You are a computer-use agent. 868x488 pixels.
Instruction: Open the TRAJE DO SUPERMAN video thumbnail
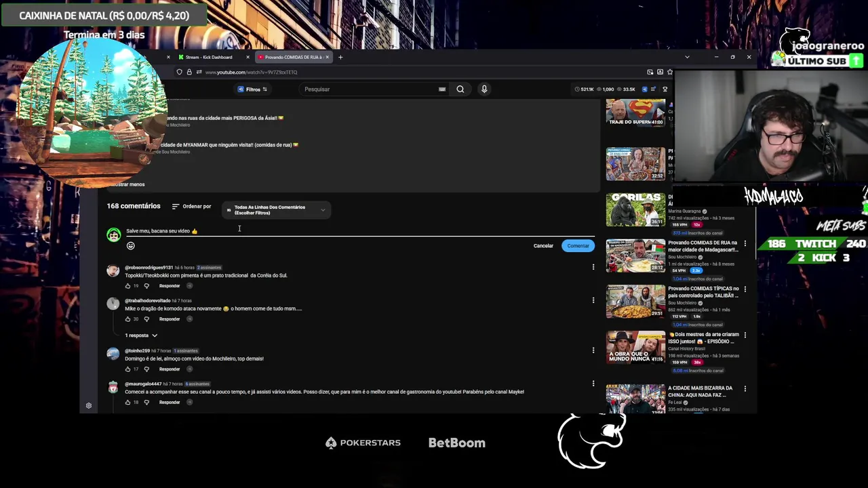coord(635,113)
